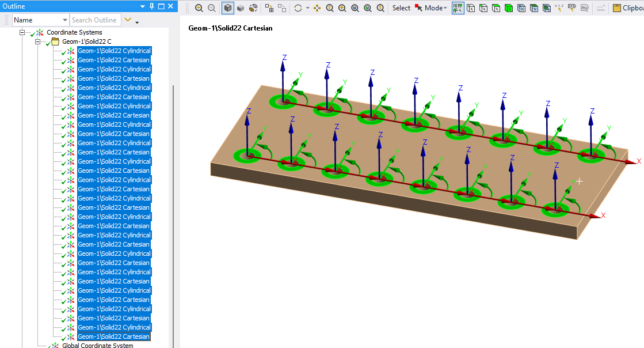The image size is (644, 348).
Task: Click inside the Search Outline field
Action: [x=95, y=20]
